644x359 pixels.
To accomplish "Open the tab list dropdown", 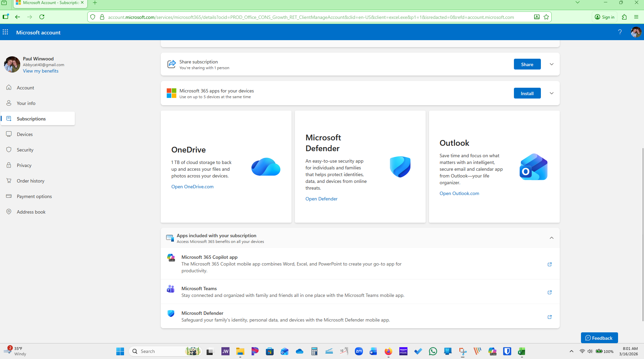I will pyautogui.click(x=578, y=3).
